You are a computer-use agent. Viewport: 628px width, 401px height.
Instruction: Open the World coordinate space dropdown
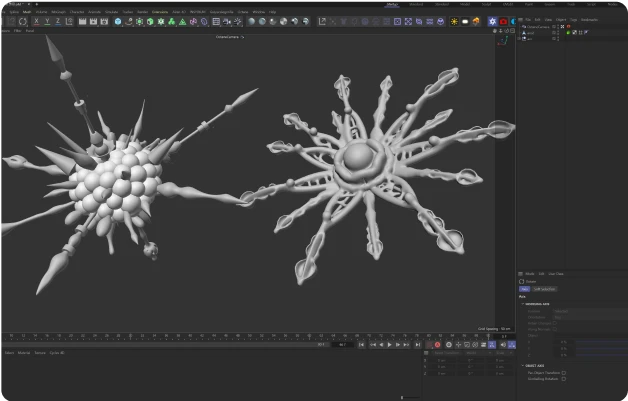coord(478,353)
